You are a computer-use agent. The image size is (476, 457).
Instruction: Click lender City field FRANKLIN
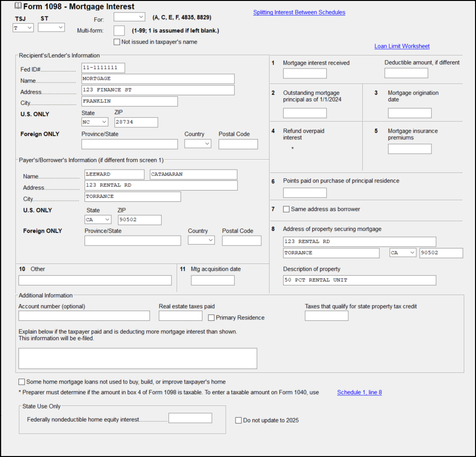130,102
